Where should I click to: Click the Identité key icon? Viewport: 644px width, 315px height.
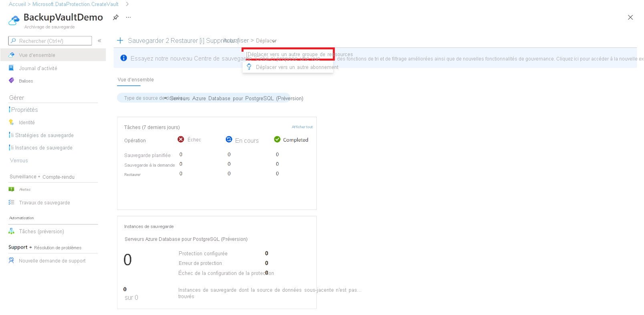tap(11, 122)
